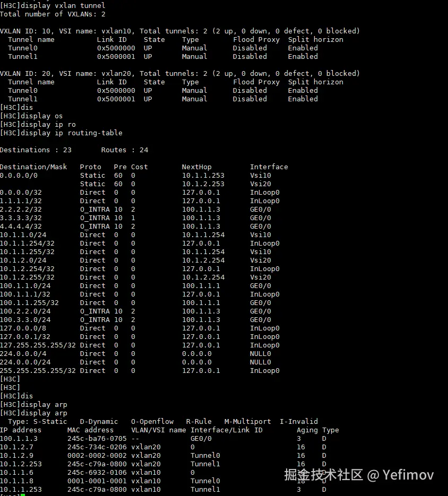
Task: Click the route entry 0.0.0.0/0
Action: pos(19,175)
